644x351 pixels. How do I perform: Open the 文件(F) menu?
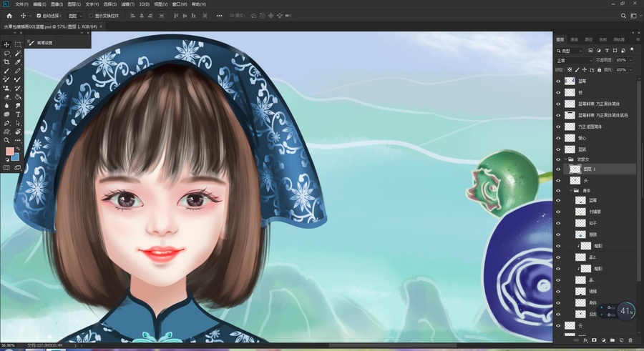(x=21, y=4)
